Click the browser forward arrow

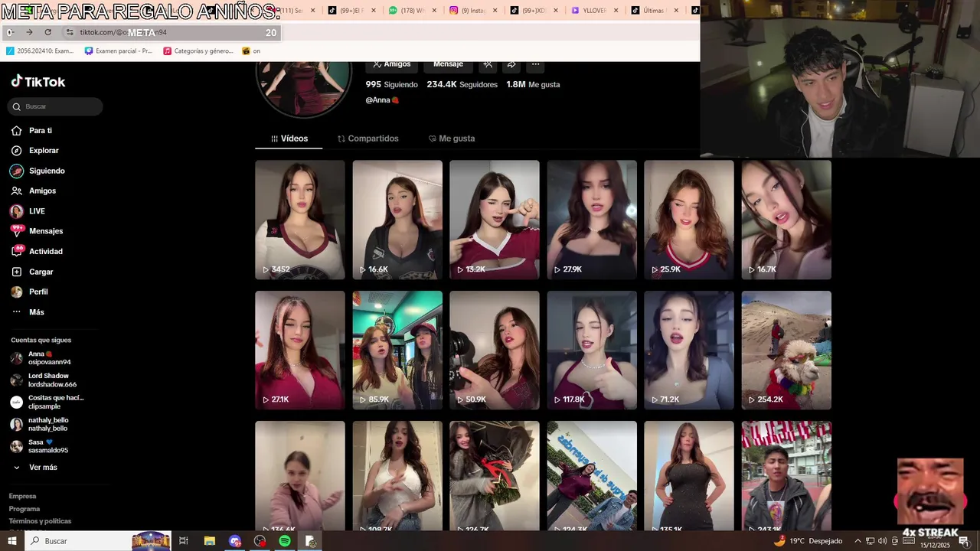[x=29, y=32]
